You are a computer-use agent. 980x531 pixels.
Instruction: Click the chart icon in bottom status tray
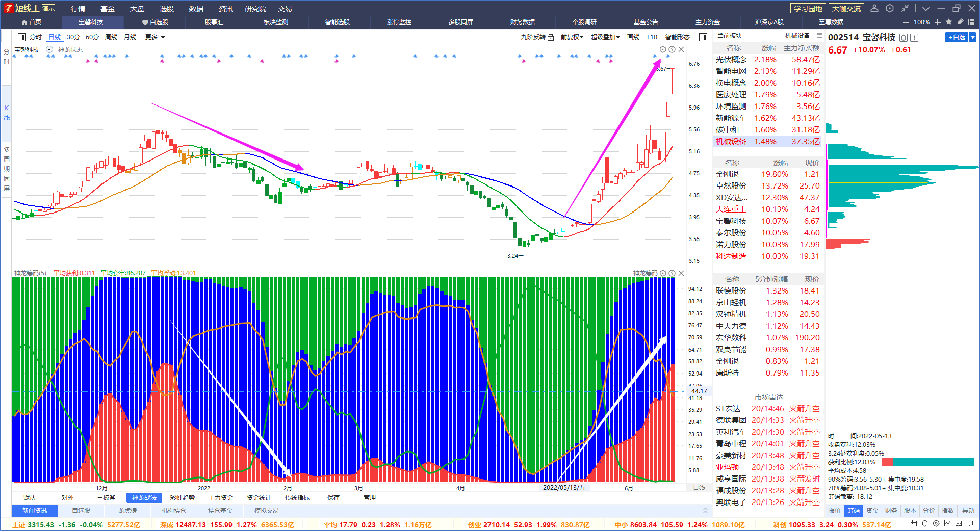947,524
